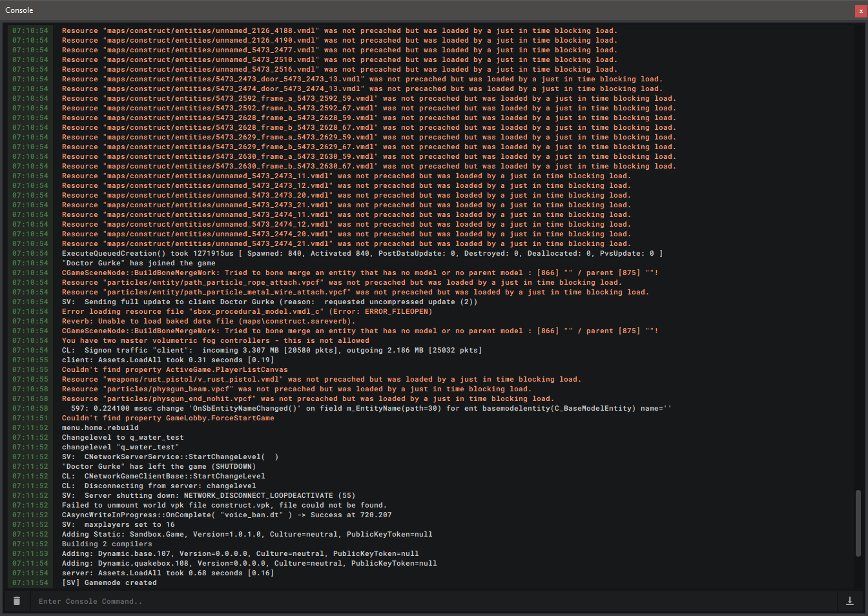Select '[SV] Gamemode created' line

[109, 582]
